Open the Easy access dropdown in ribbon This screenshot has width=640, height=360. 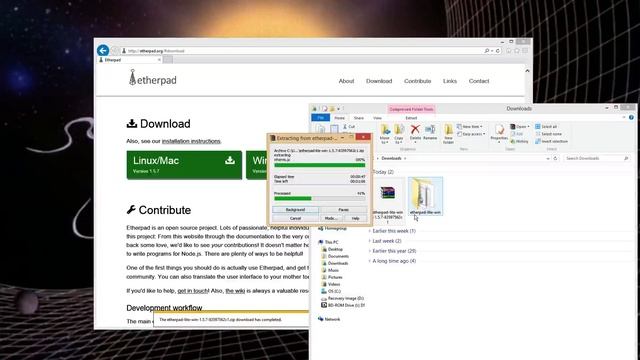pyautogui.click(x=471, y=134)
